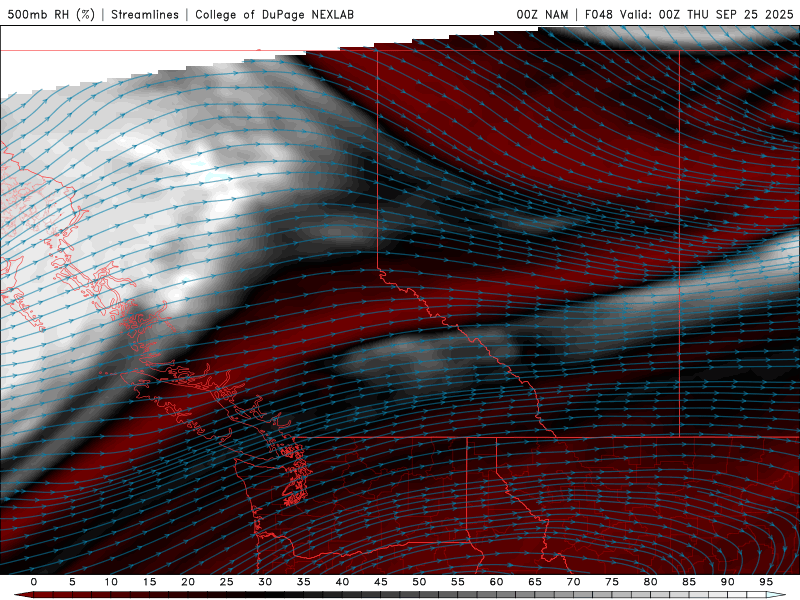This screenshot has height=600, width=800.
Task: Click the '00Z NAM' model label
Action: 542,15
